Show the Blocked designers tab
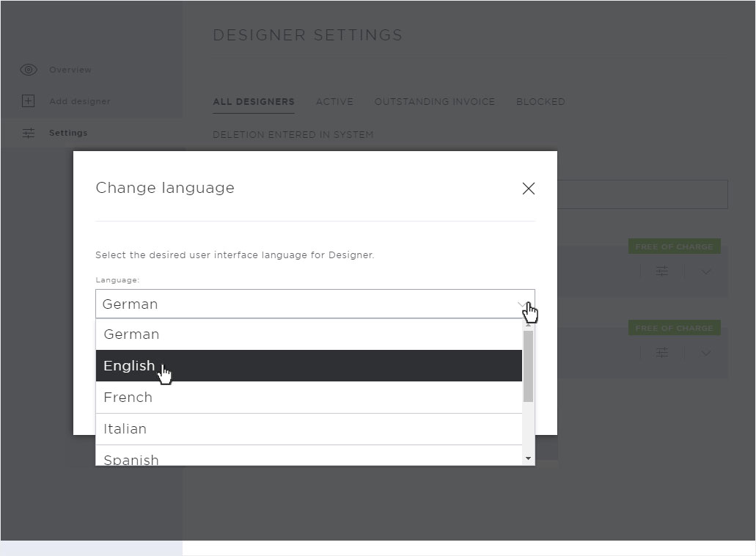 (540, 102)
